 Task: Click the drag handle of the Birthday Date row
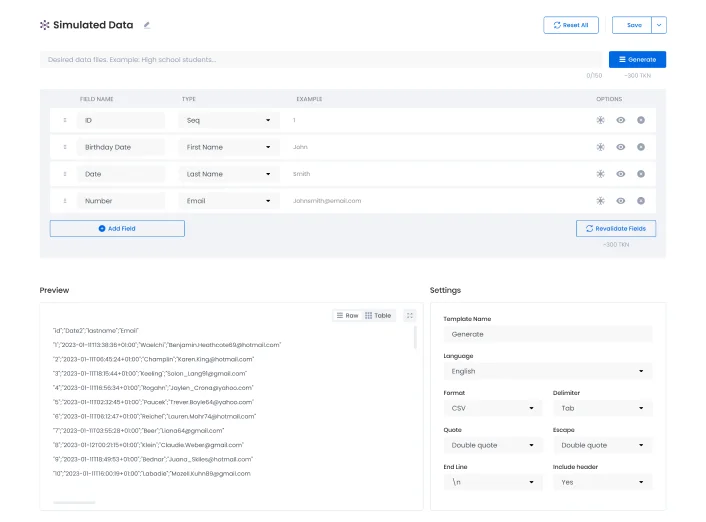[x=65, y=147]
